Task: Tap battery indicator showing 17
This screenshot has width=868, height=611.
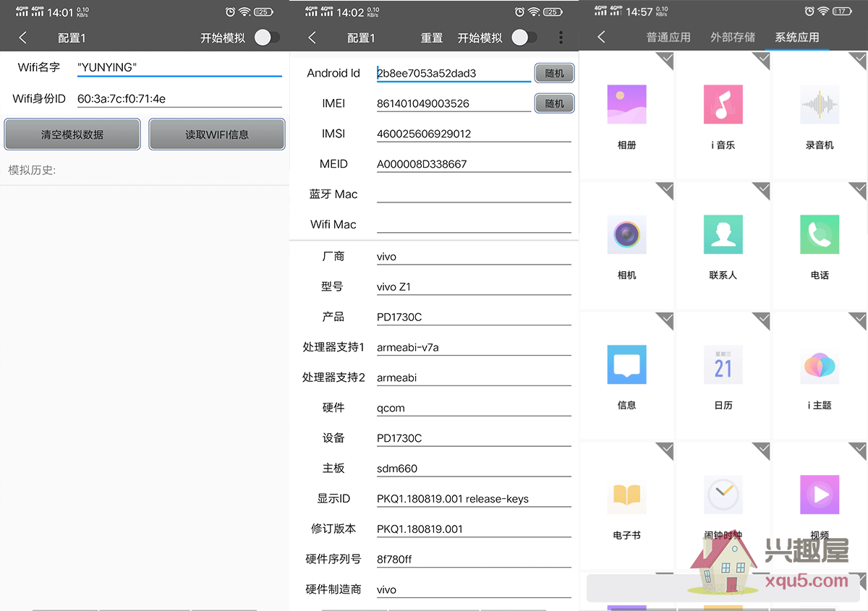Action: pos(841,12)
